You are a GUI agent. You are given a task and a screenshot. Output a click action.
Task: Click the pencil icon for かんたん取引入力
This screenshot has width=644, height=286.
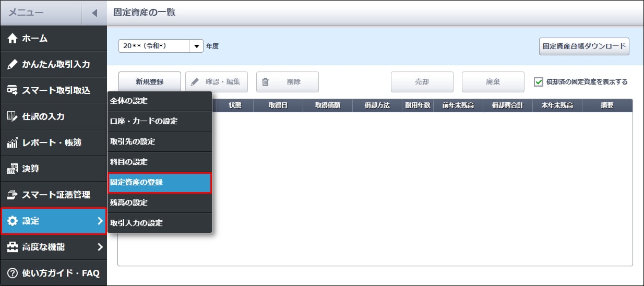(x=13, y=65)
